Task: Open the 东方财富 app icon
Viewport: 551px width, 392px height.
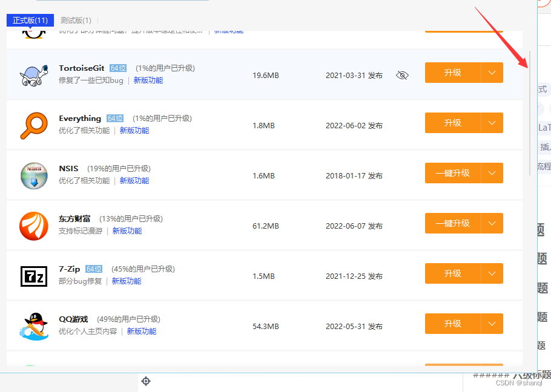Action: click(34, 224)
